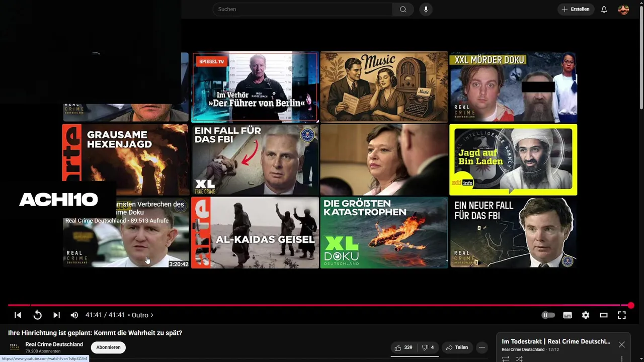Open Die größten Katastrophen XL Doku video

click(384, 232)
